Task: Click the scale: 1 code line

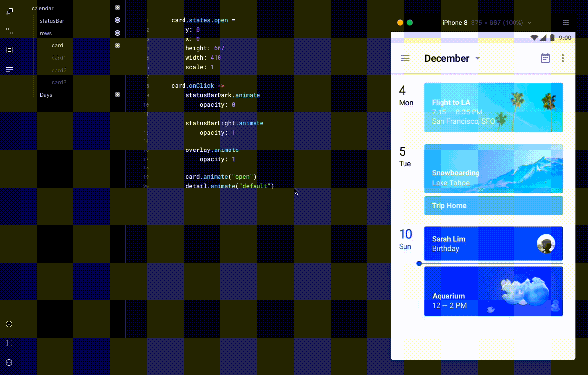Action: coord(199,67)
